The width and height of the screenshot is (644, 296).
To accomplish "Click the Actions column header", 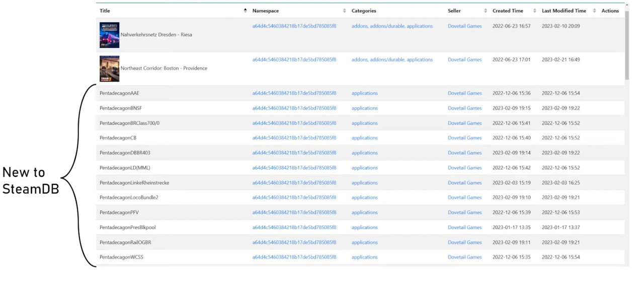I will coord(610,11).
